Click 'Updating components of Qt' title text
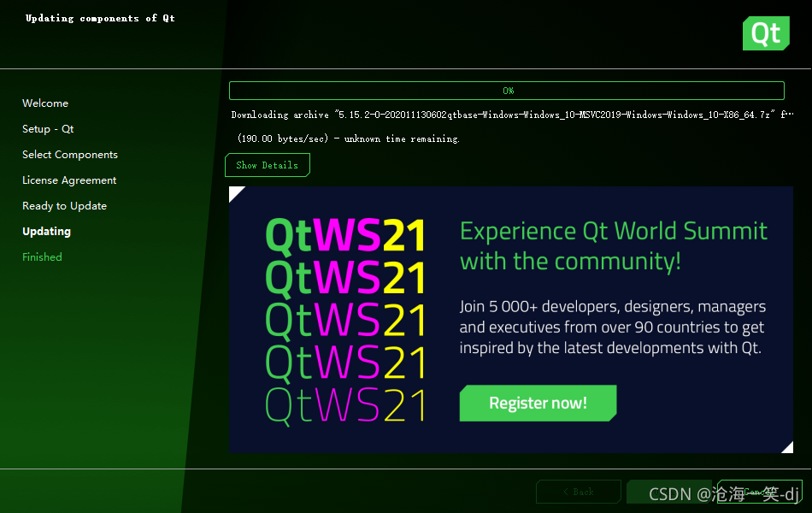Viewport: 812px width, 513px height. [101, 18]
